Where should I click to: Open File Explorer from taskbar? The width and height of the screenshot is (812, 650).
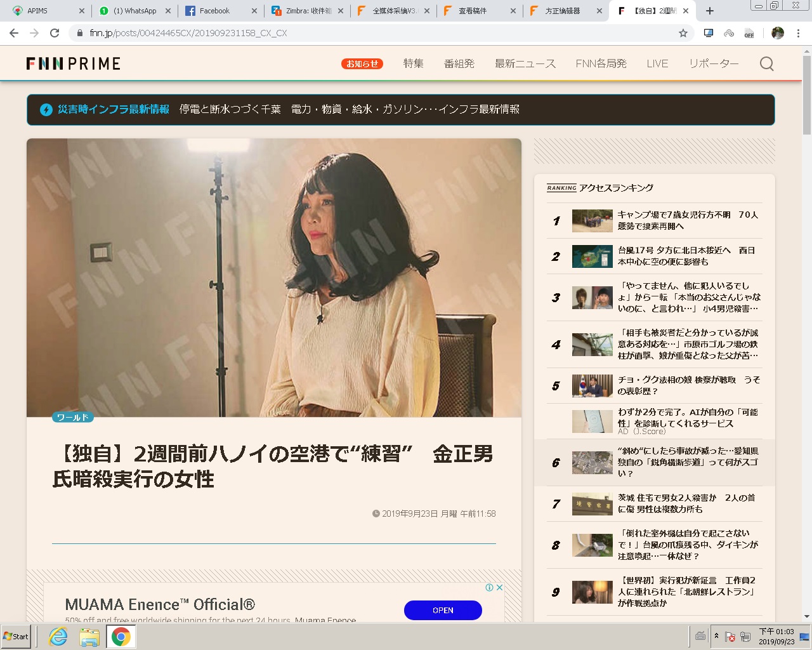pyautogui.click(x=89, y=636)
